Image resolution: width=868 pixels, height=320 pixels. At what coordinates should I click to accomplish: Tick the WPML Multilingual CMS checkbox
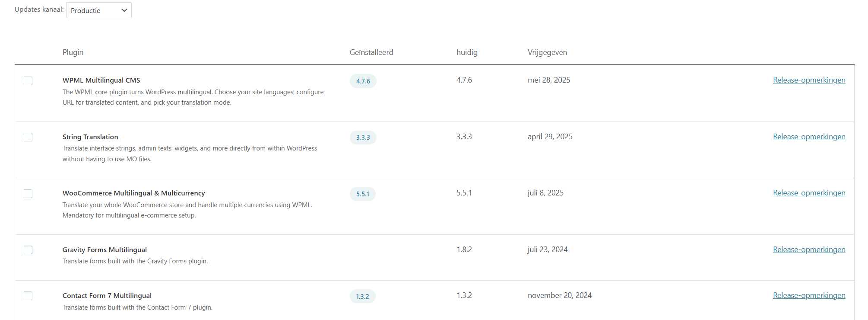pyautogui.click(x=28, y=81)
